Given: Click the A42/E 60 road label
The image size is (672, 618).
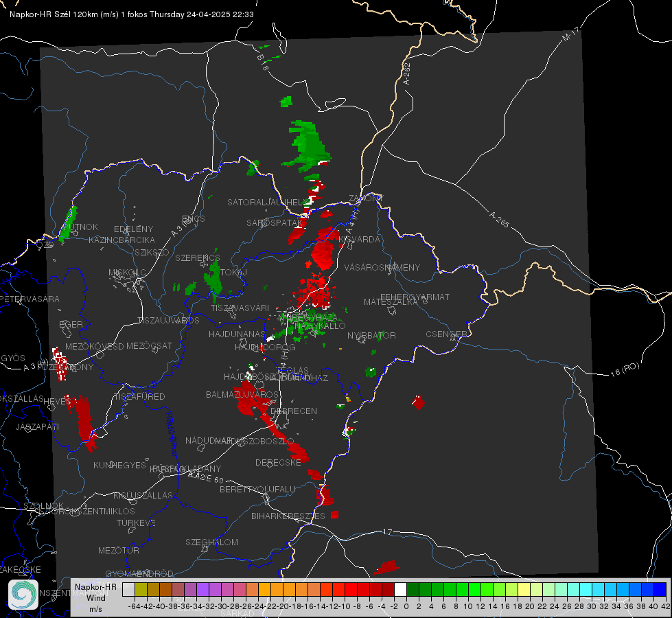Looking at the screenshot, I should tap(206, 477).
